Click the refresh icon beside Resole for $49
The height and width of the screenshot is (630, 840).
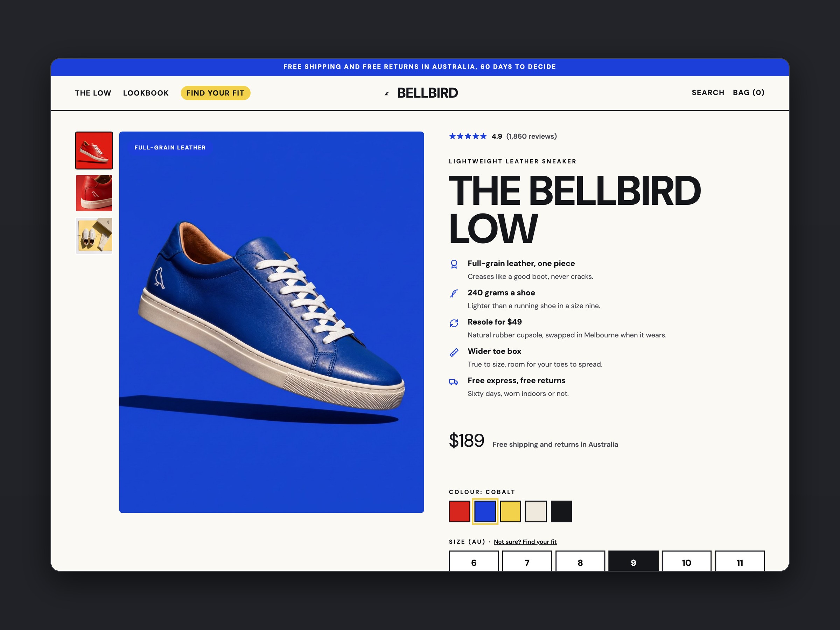[x=454, y=323]
